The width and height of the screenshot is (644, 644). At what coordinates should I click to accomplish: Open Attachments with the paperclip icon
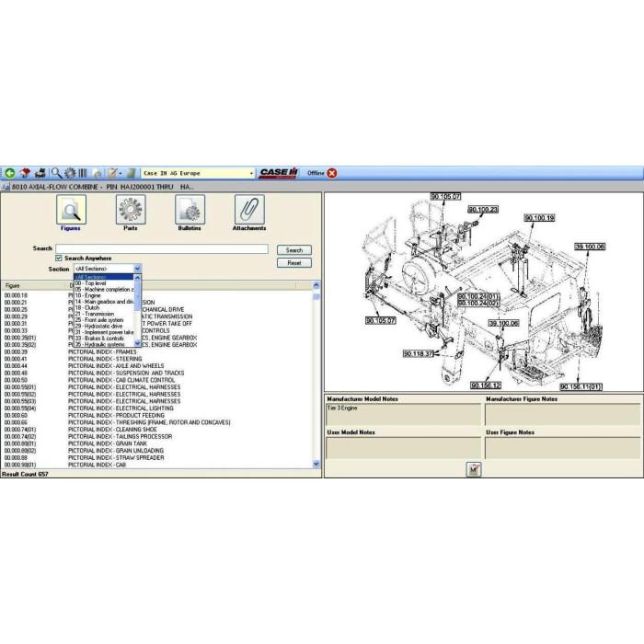[x=249, y=210]
